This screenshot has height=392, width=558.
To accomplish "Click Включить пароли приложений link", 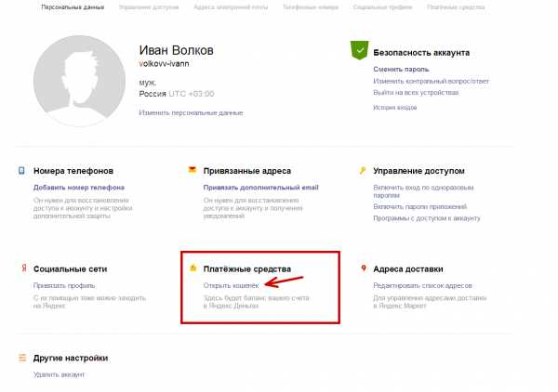I will tap(420, 206).
